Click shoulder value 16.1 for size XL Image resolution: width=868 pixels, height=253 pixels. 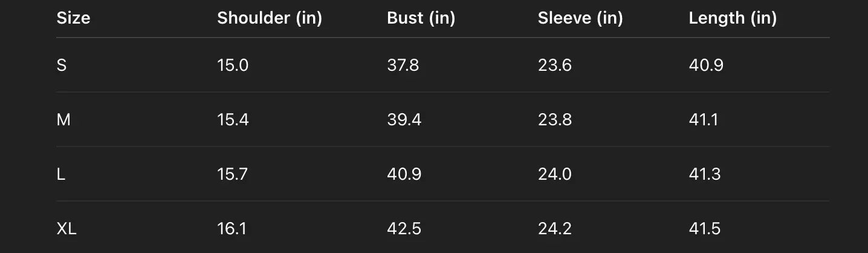[232, 229]
